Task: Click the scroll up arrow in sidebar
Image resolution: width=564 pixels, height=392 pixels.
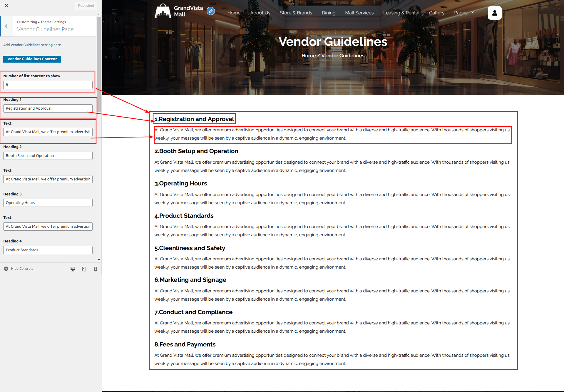Action: (99, 14)
